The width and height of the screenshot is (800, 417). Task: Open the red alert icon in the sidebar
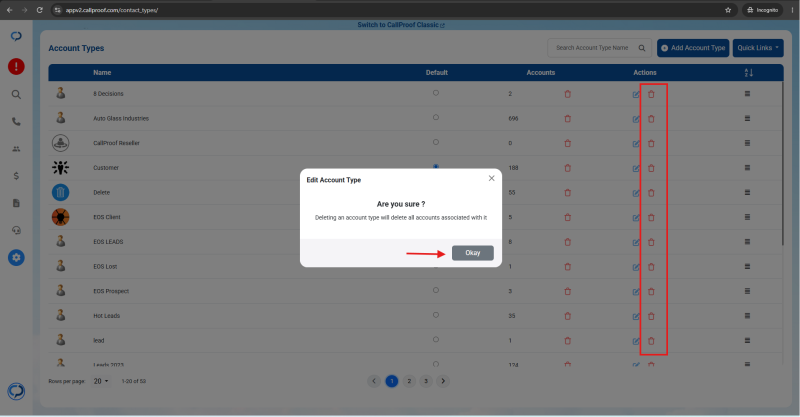pyautogui.click(x=16, y=66)
